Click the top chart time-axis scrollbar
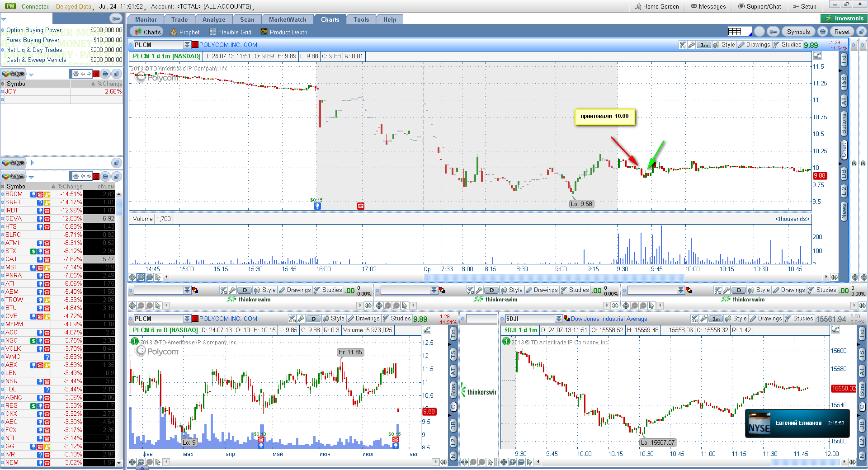The width and height of the screenshot is (868, 470). [x=554, y=277]
